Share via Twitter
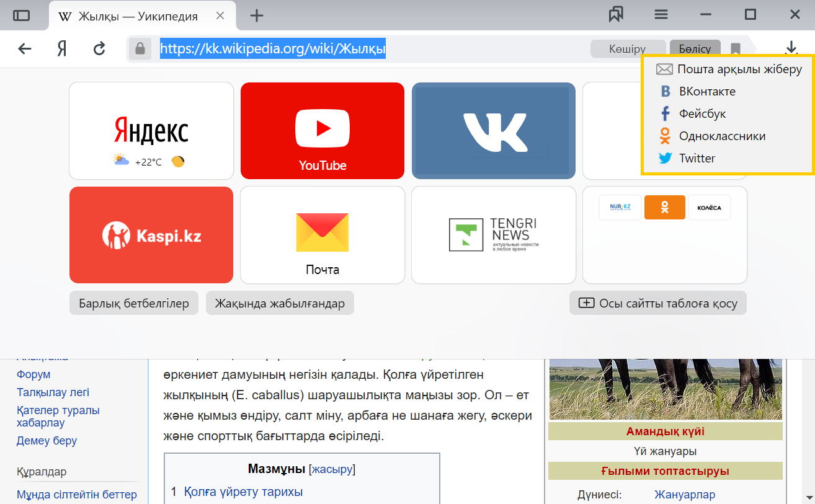This screenshot has width=815, height=504. pyautogui.click(x=687, y=159)
